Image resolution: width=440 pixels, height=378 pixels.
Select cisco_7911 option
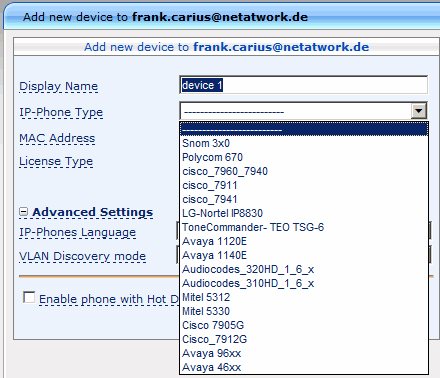[304, 185]
